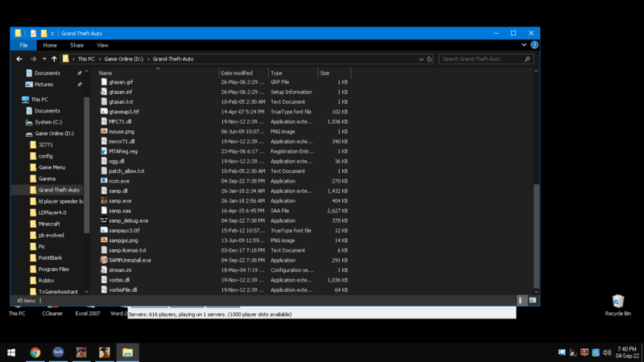
Task: Switch to details view layout button
Action: coord(521,300)
